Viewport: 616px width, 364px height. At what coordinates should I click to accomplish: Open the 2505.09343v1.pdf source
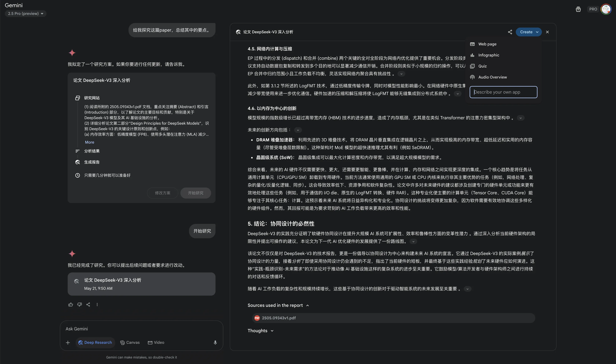(x=394, y=318)
